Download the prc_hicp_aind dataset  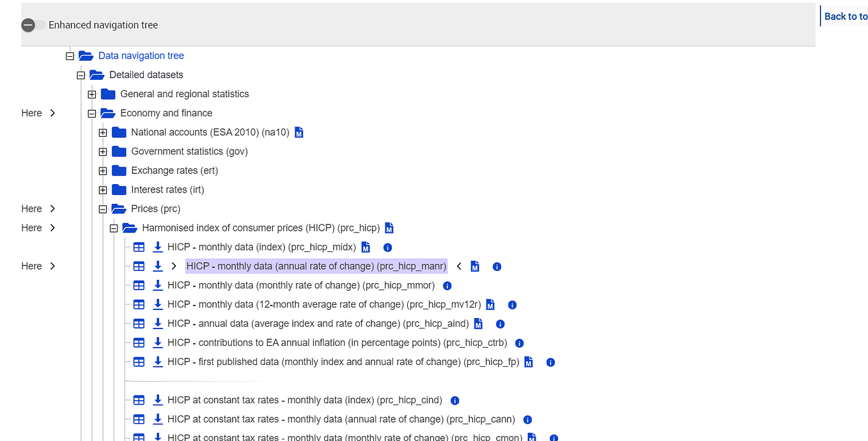pyautogui.click(x=157, y=323)
